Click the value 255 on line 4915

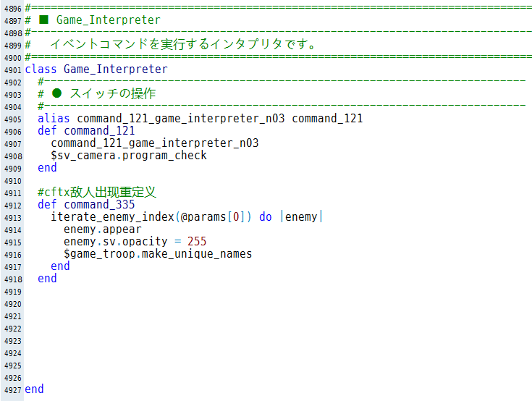(197, 242)
